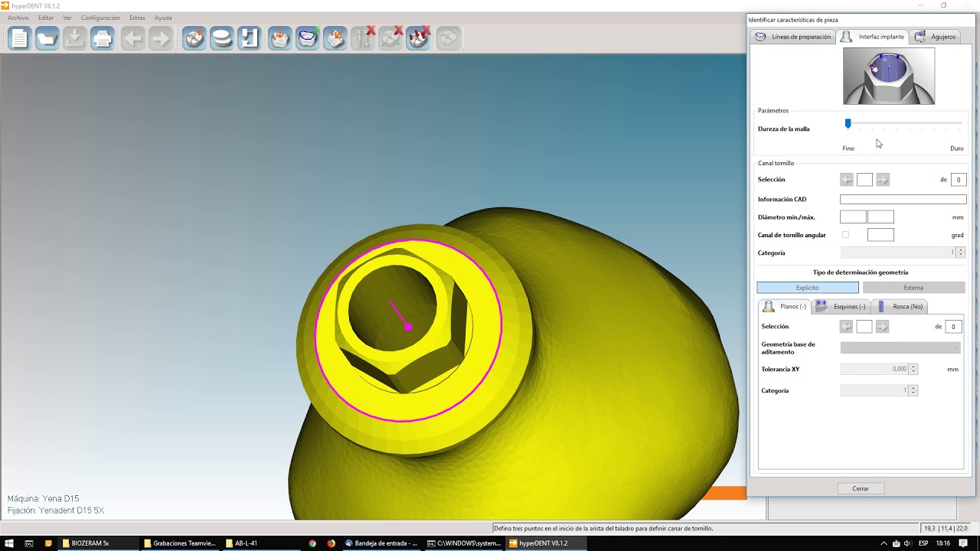Viewport: 980px width, 551px height.
Task: Switch to the Rosca (No) tab
Action: pos(900,306)
